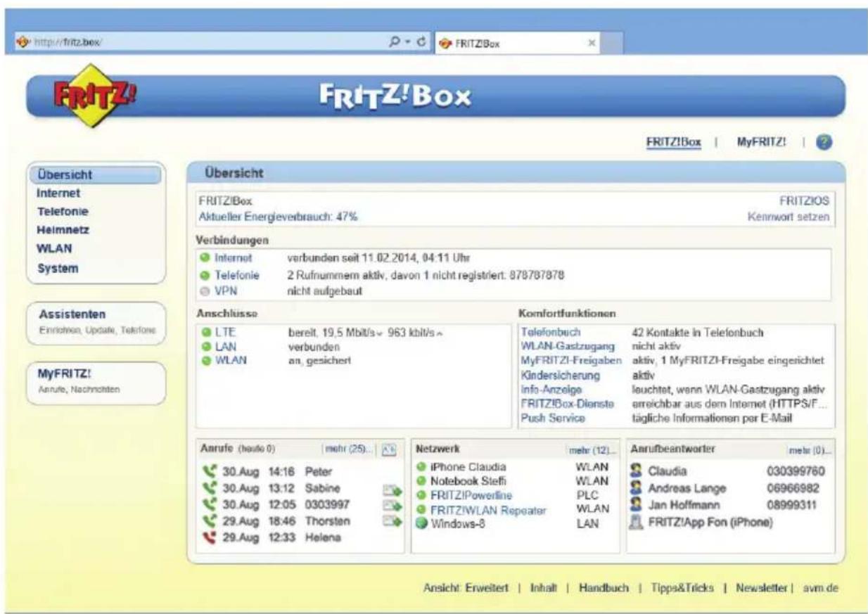
Task: Expand Anrufbeantworter list with mehr (0)
Action: point(810,450)
